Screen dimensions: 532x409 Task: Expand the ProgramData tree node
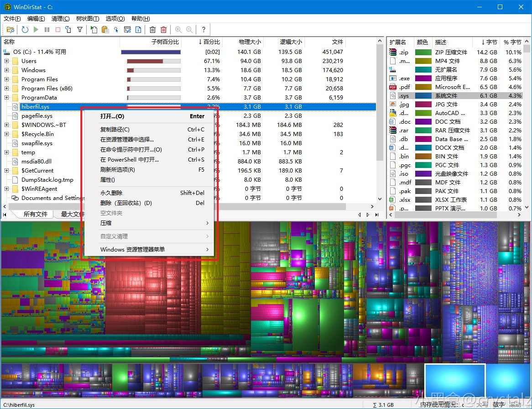[6, 97]
